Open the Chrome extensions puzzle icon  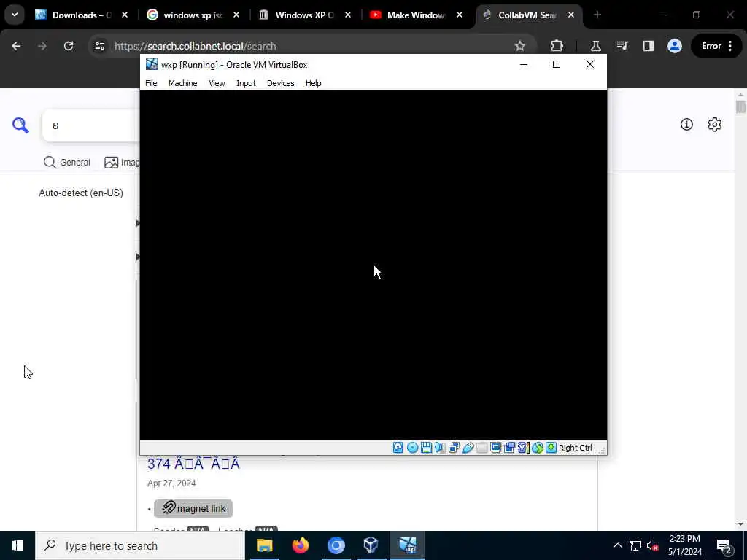pyautogui.click(x=557, y=46)
